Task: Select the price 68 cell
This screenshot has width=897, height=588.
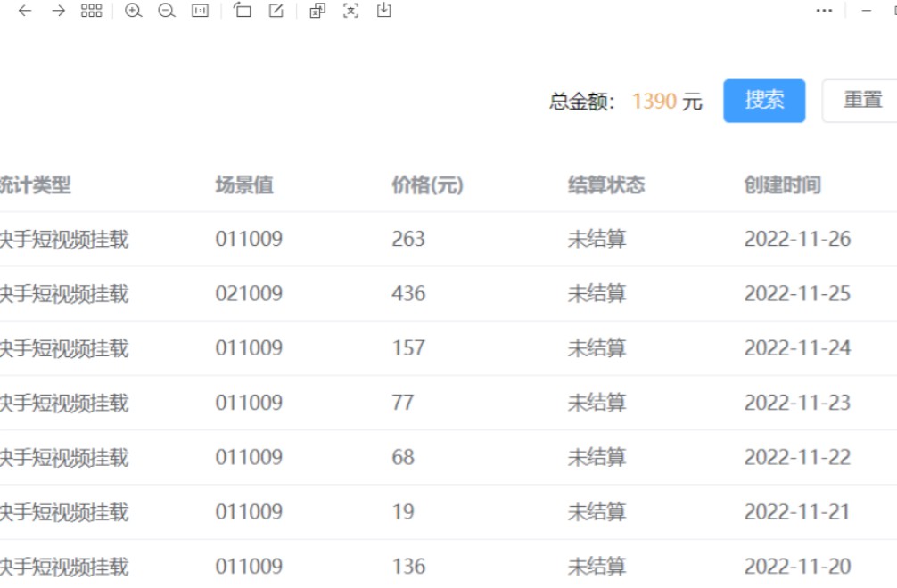Action: [x=403, y=457]
